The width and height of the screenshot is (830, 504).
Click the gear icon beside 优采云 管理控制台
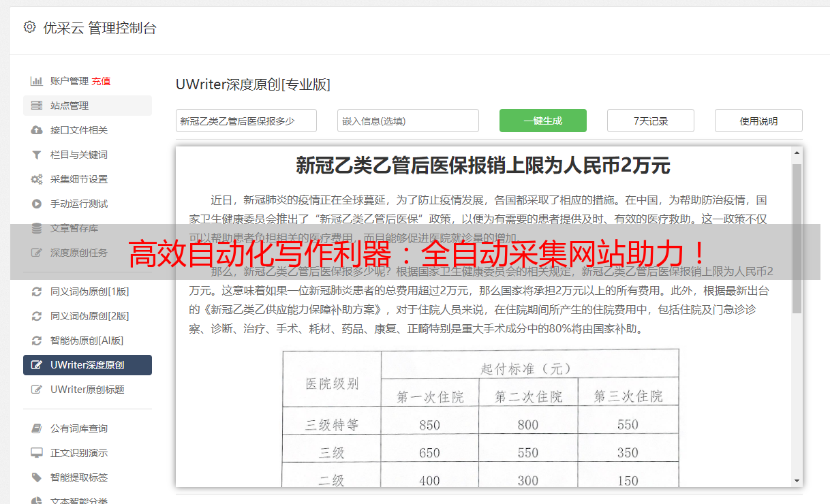[29, 27]
